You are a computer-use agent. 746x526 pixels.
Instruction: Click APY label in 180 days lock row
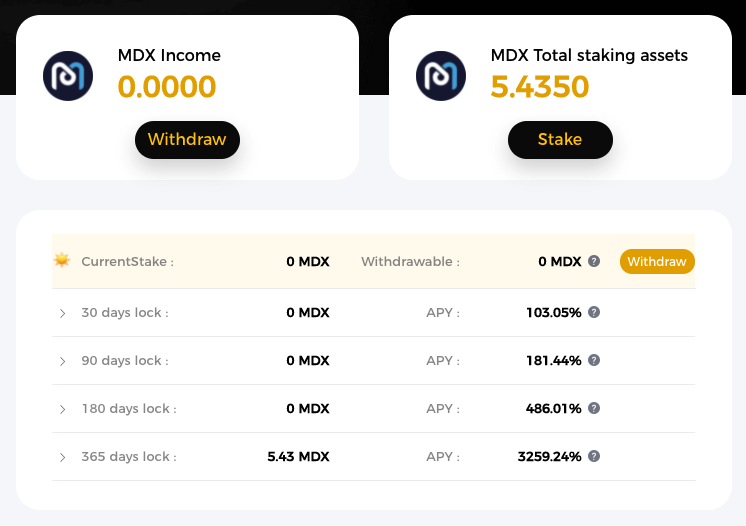click(443, 409)
